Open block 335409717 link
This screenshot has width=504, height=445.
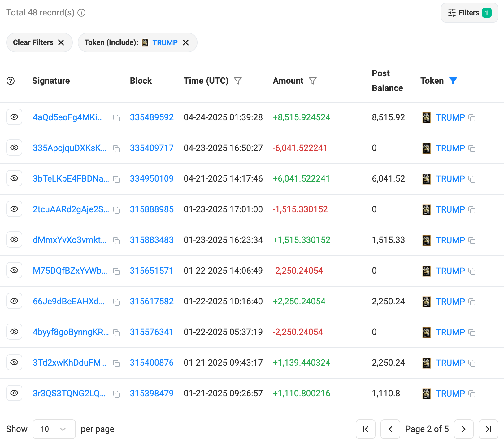(152, 148)
